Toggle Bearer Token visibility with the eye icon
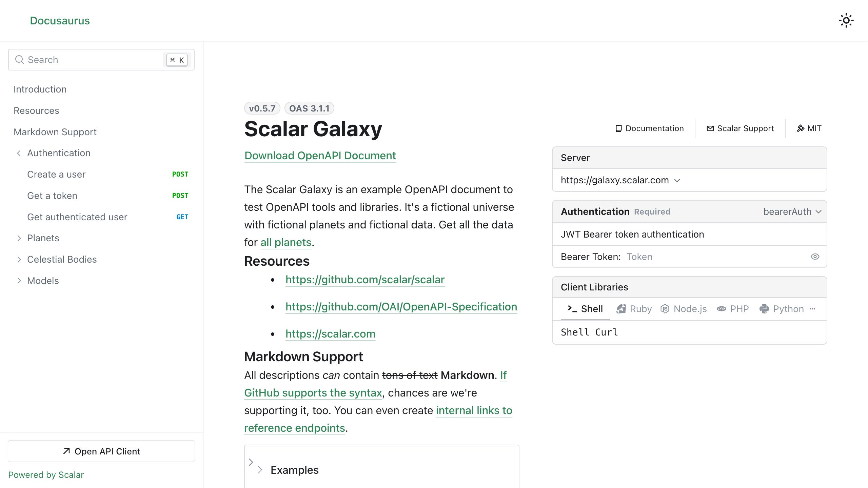The image size is (868, 488). pos(815,257)
